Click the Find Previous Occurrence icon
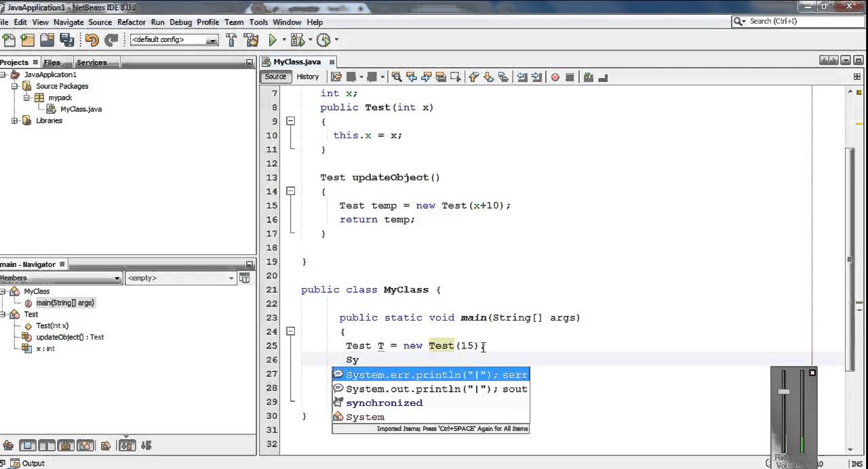 click(412, 77)
